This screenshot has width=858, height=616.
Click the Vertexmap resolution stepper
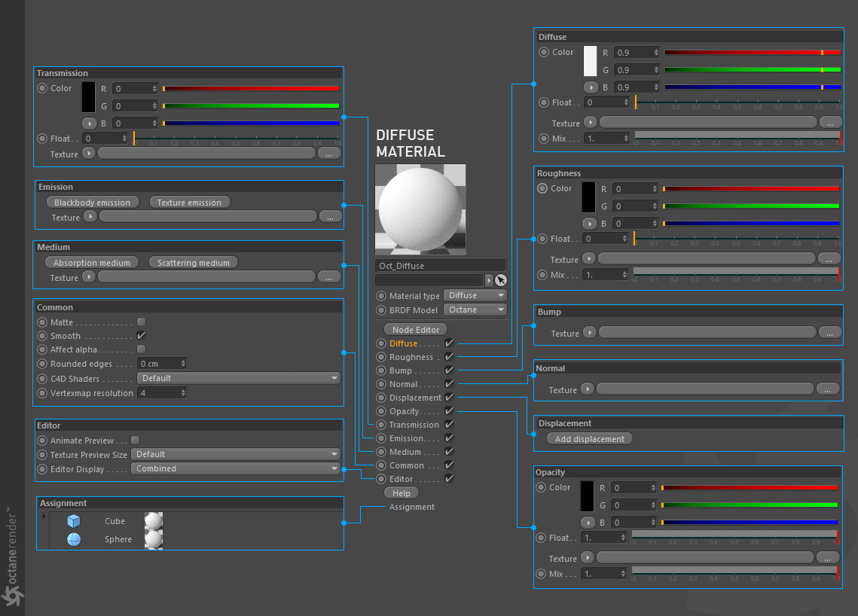(x=183, y=393)
